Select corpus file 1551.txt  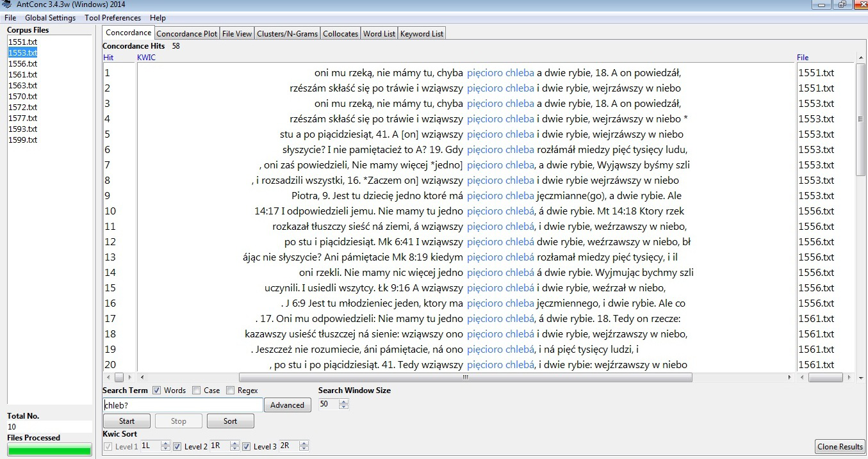22,42
